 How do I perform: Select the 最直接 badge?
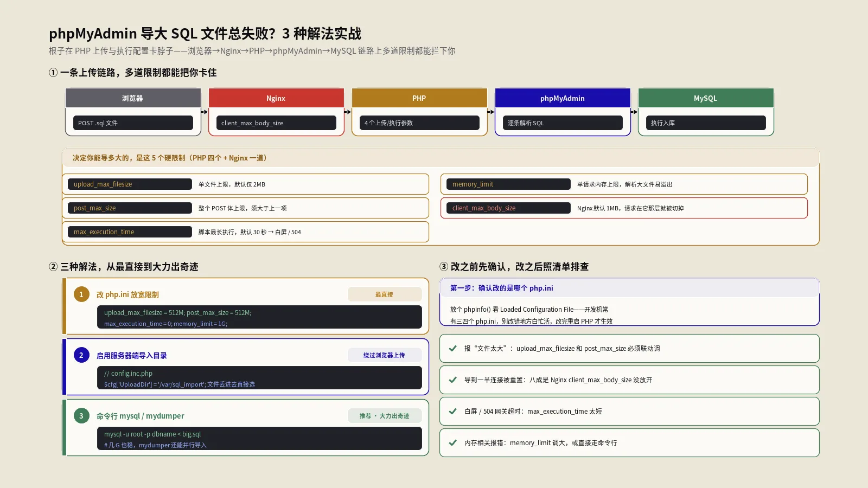tap(385, 294)
